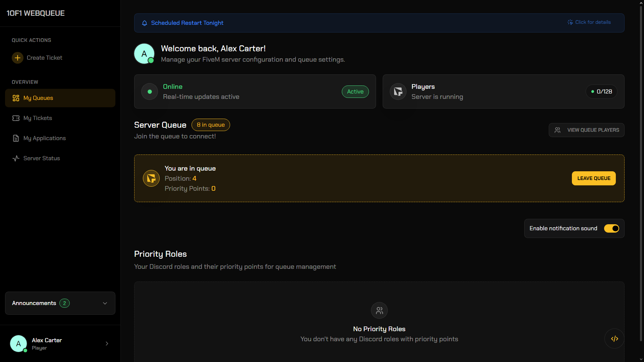644x362 pixels.
Task: Open the Server Status page
Action: pos(60,158)
